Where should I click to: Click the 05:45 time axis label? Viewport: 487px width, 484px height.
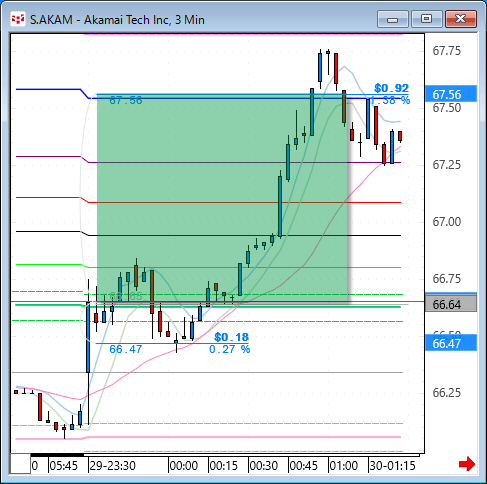(64, 465)
